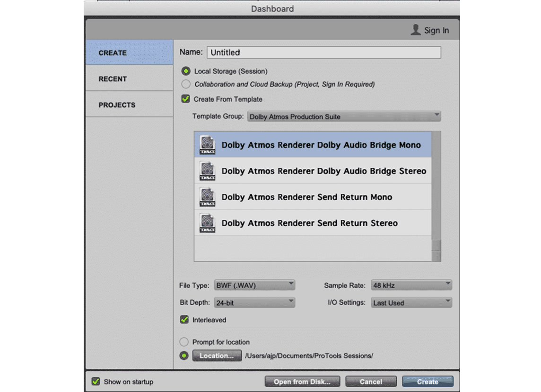Image resolution: width=541 pixels, height=392 pixels.
Task: Open the Template Group dropdown
Action: (344, 116)
